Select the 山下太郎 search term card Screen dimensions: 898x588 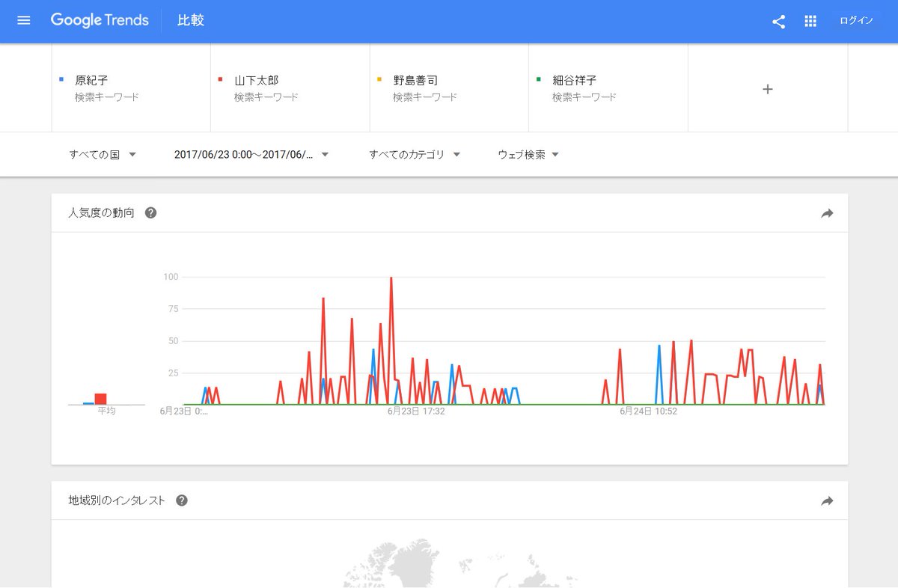[290, 88]
